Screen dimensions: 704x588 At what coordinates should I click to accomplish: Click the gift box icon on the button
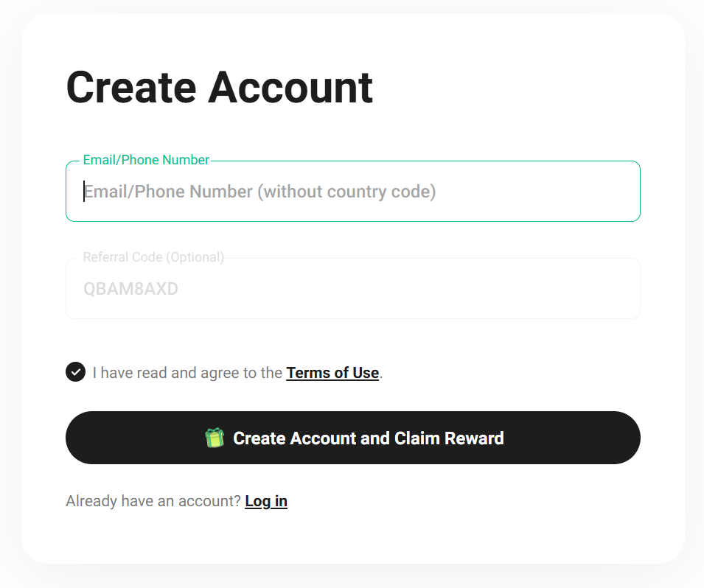click(214, 438)
